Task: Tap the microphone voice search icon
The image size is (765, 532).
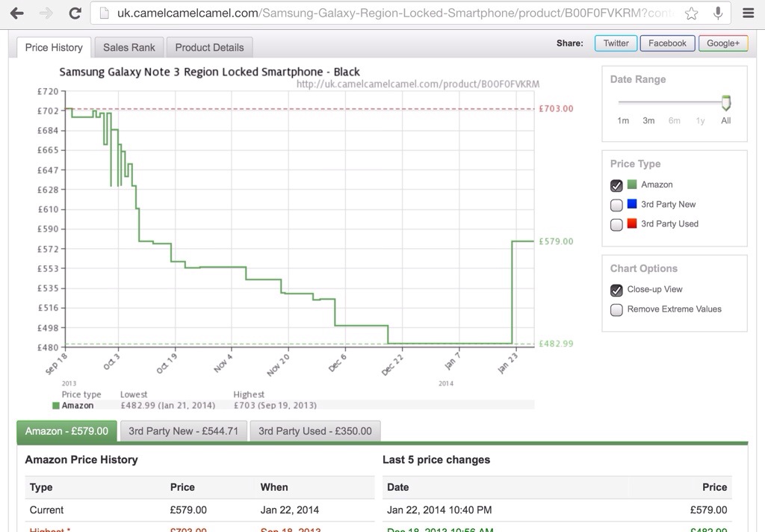Action: pos(717,13)
